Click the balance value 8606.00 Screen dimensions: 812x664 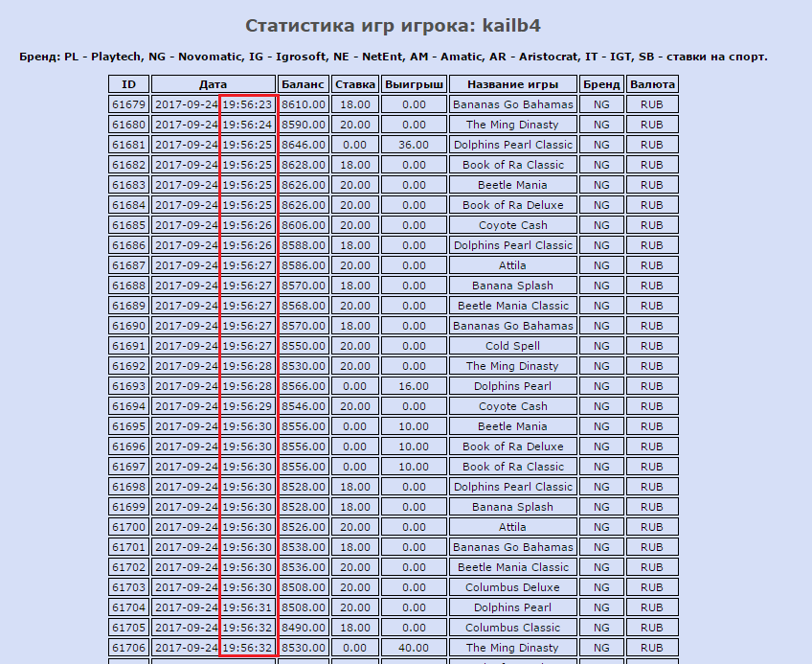[304, 225]
